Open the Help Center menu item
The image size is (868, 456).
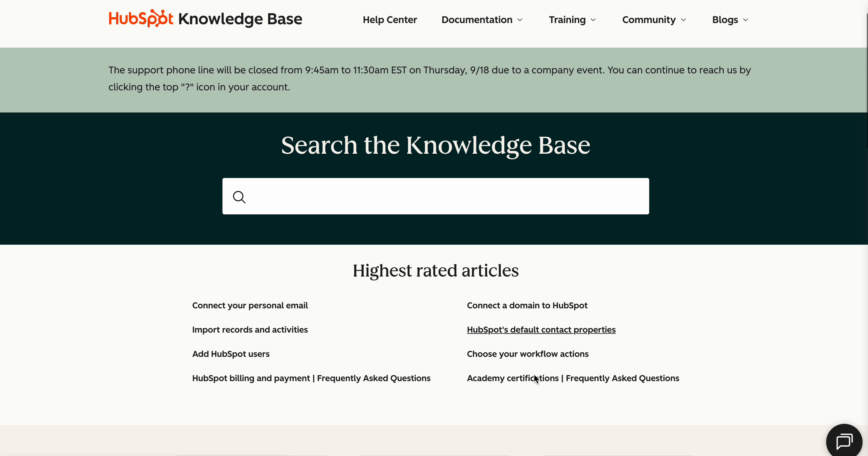[x=390, y=20]
